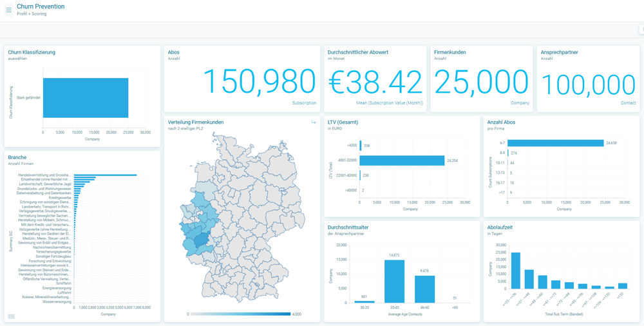Click the 'Abolaufzeit' card title
Image resolution: width=644 pixels, height=326 pixels.
pyautogui.click(x=500, y=227)
